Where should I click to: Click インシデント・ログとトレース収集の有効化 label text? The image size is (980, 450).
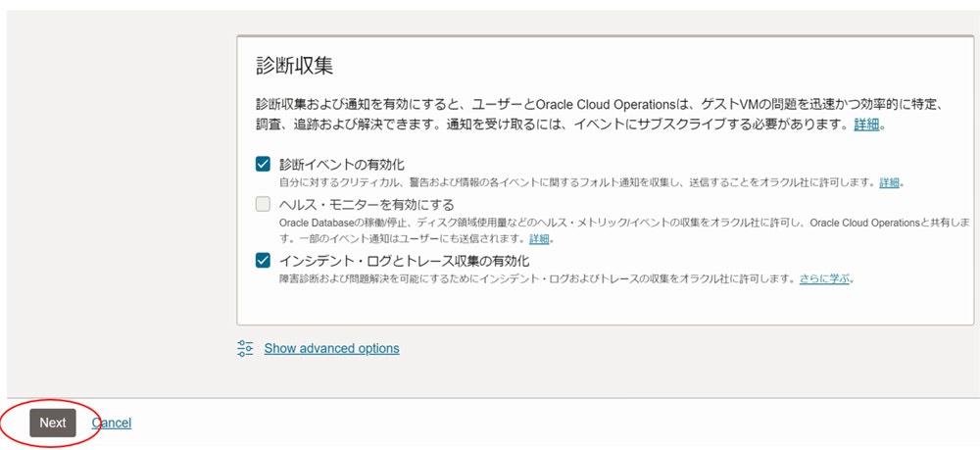coord(405,261)
